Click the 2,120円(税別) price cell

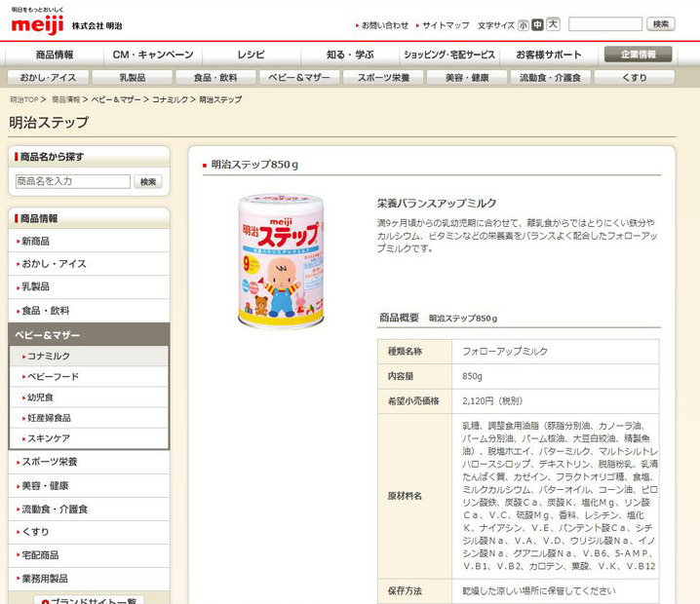click(x=556, y=401)
